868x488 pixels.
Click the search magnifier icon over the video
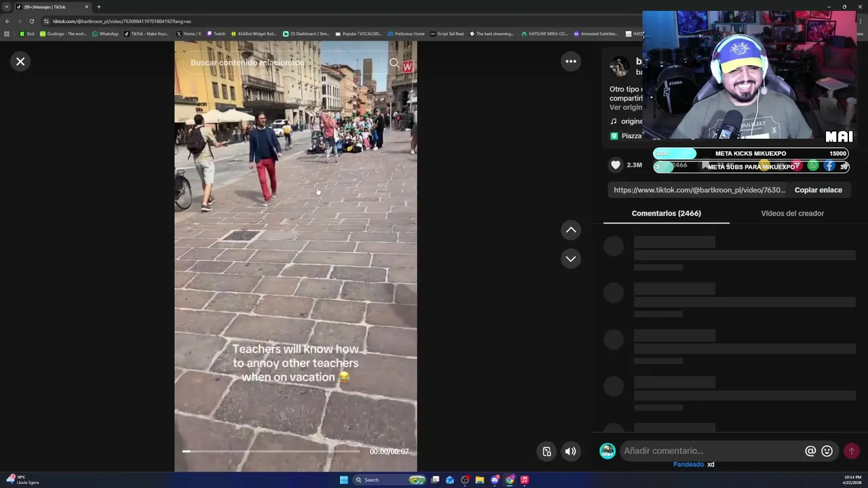coord(395,63)
